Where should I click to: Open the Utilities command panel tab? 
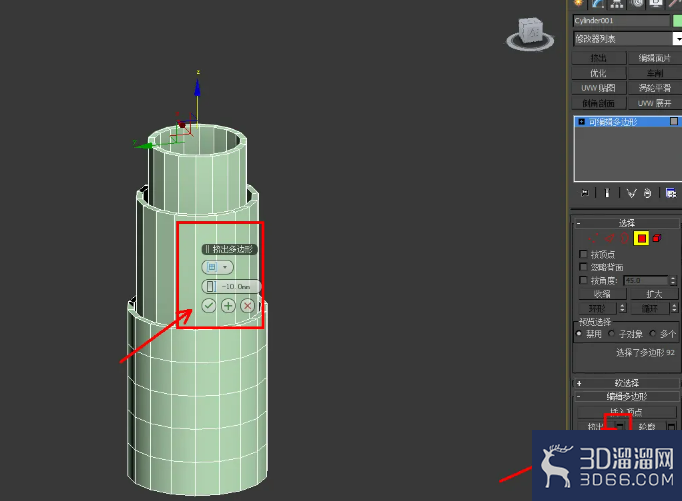click(x=675, y=3)
